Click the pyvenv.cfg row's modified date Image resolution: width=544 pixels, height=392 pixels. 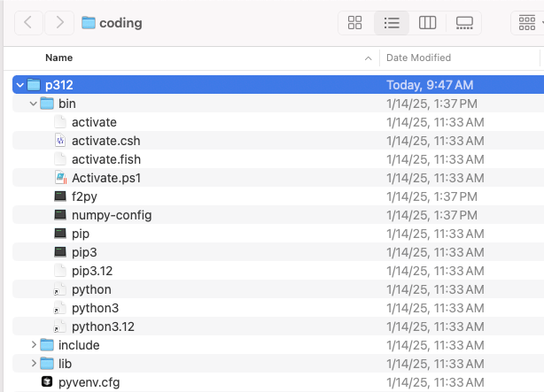(x=435, y=382)
